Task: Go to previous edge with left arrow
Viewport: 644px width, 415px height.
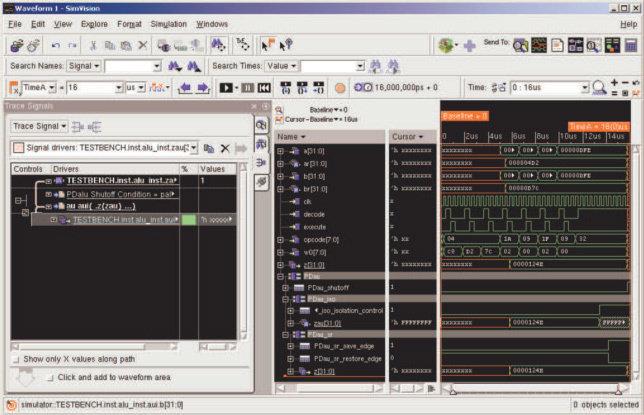Action: 185,88
